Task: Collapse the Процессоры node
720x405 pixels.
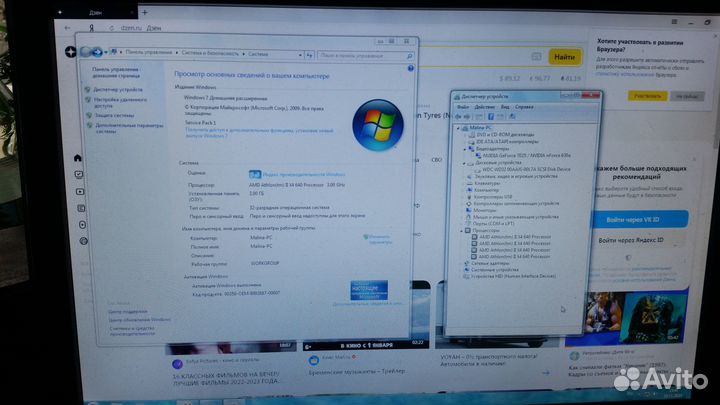Action: (461, 231)
